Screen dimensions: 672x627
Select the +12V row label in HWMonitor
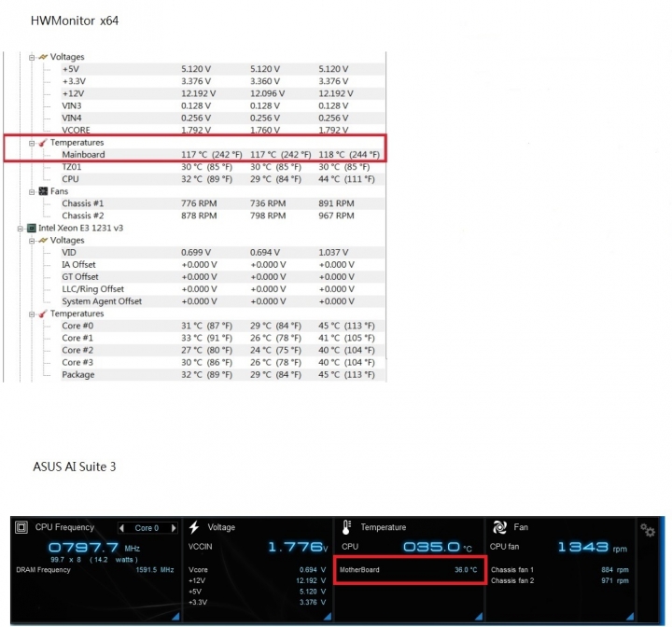pyautogui.click(x=73, y=93)
